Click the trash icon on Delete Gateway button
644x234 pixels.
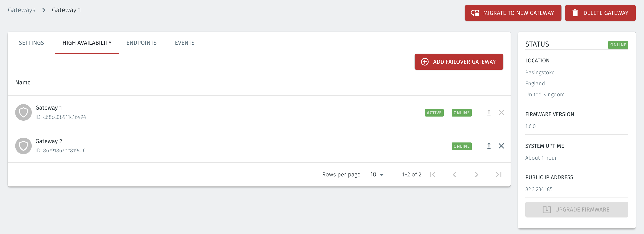(x=575, y=13)
